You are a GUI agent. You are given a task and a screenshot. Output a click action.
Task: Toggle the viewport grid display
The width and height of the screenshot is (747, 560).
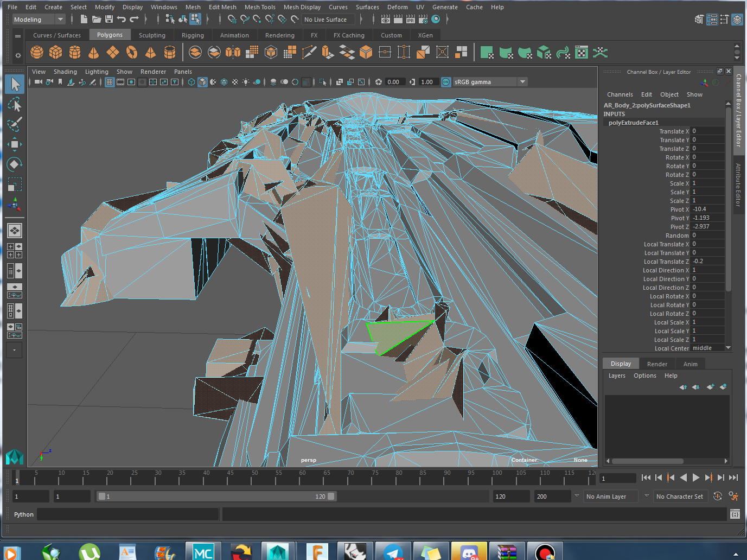[x=110, y=82]
